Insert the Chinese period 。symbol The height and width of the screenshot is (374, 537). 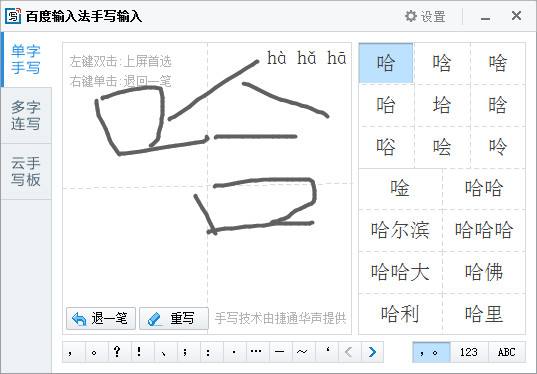[96, 352]
